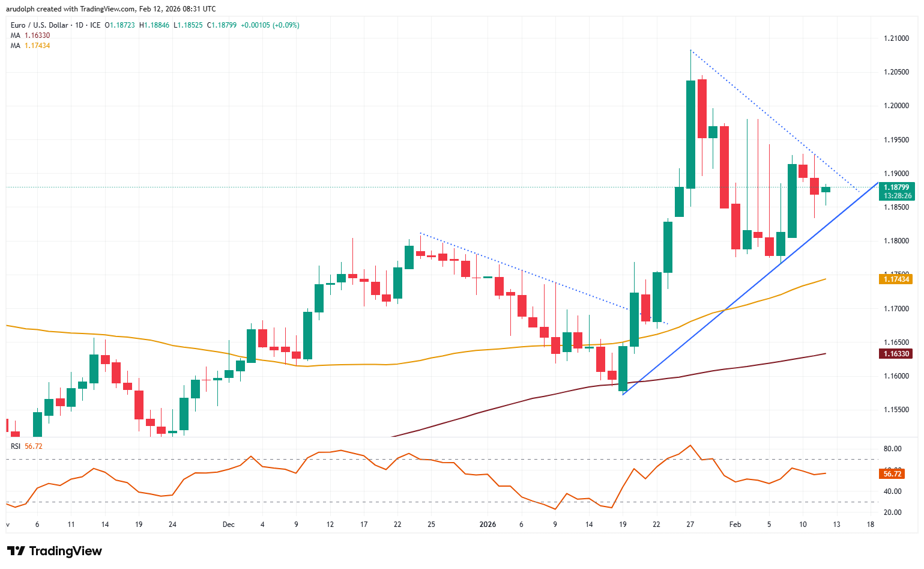Select the dark red price tag 1.16330
This screenshot has height=569, width=924.
click(x=895, y=353)
